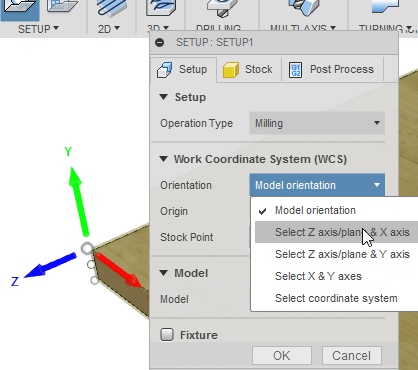Enable the Fixture checkbox
Viewport: 418px width, 370px height.
pos(167,334)
